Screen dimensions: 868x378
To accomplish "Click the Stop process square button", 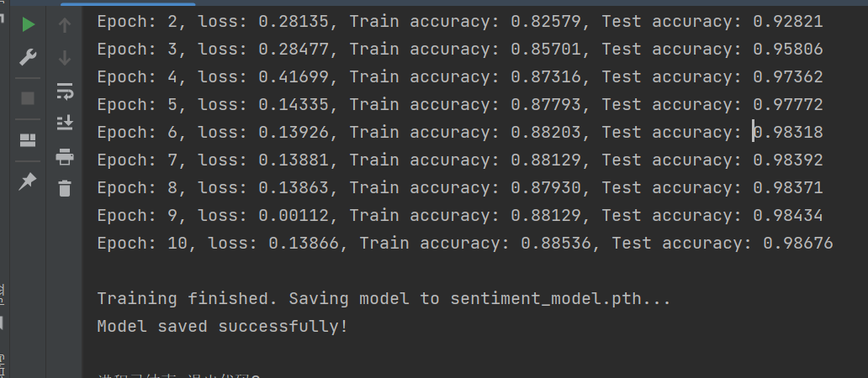I will point(28,98).
